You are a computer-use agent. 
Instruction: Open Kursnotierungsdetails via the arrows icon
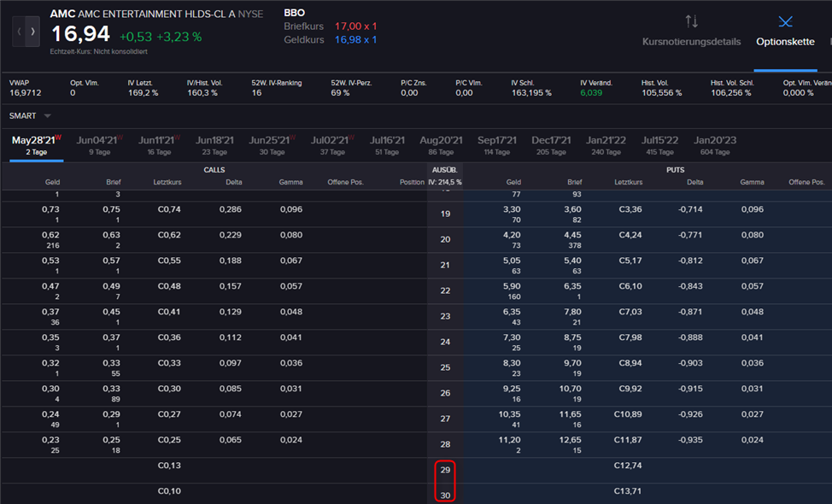point(691,21)
